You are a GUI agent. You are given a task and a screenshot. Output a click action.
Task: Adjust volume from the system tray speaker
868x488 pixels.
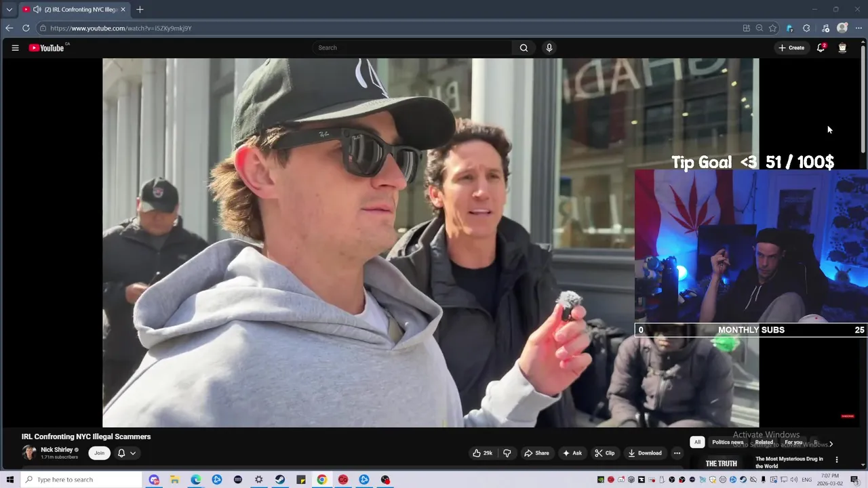[793, 479]
